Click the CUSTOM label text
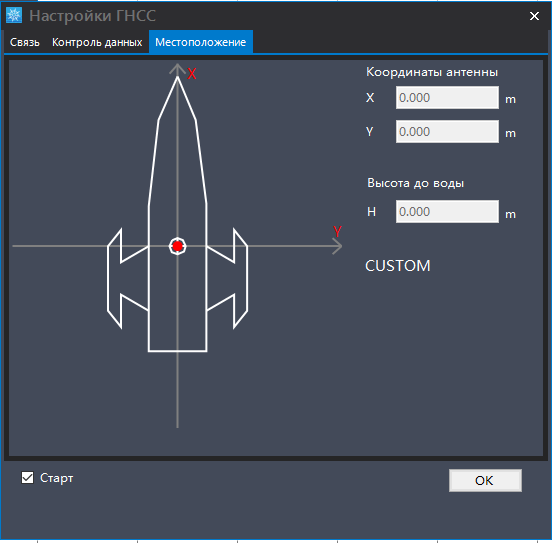554x543 pixels. pos(398,266)
